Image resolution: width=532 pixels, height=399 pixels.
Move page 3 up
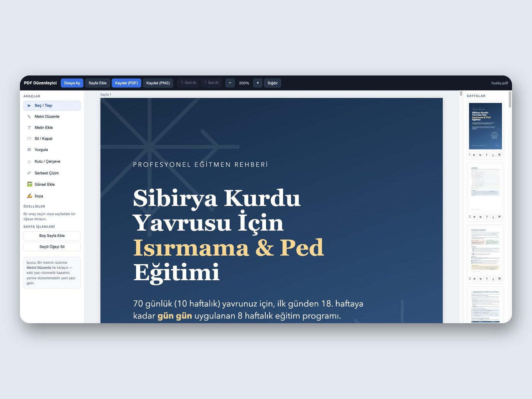click(487, 279)
